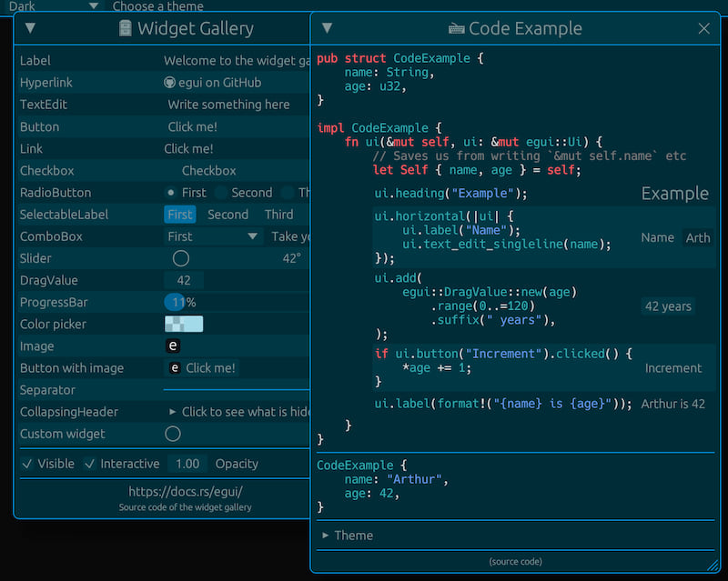Toggle the Interactive checkbox
Image resolution: width=728 pixels, height=581 pixels.
[x=122, y=464]
